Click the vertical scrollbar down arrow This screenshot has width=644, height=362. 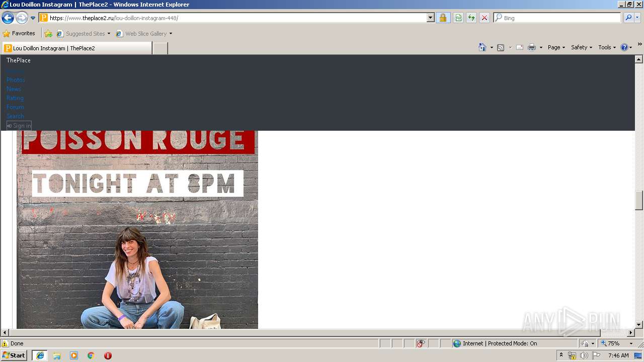[639, 325]
